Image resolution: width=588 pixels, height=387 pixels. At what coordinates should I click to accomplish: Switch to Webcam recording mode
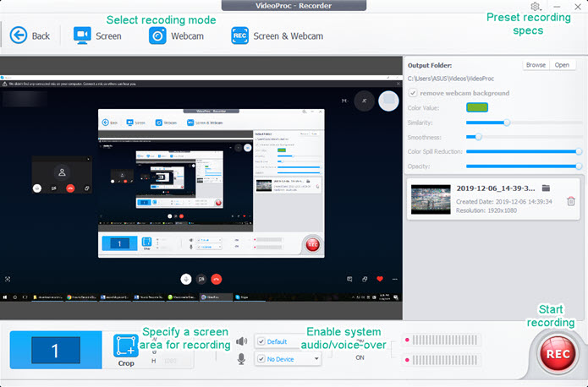[x=176, y=36]
